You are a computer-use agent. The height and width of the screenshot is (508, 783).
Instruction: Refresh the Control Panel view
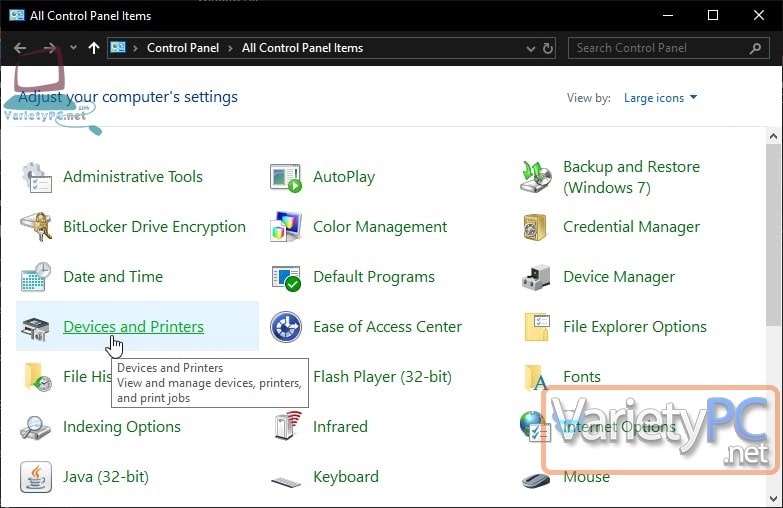point(548,48)
